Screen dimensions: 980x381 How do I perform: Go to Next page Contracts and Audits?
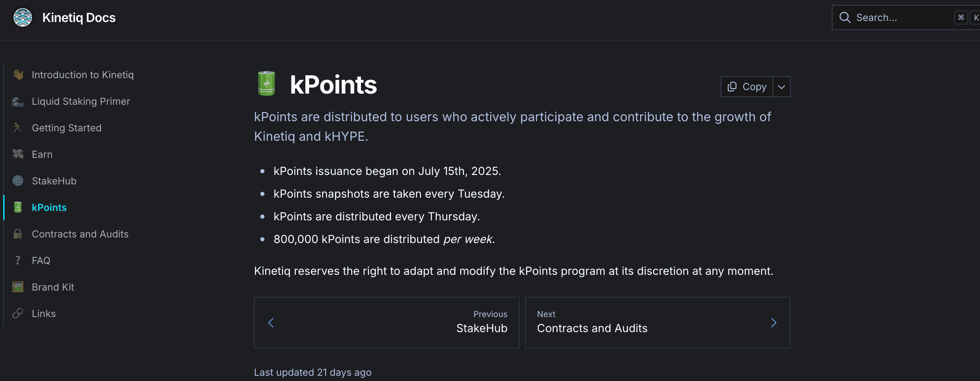(x=658, y=322)
